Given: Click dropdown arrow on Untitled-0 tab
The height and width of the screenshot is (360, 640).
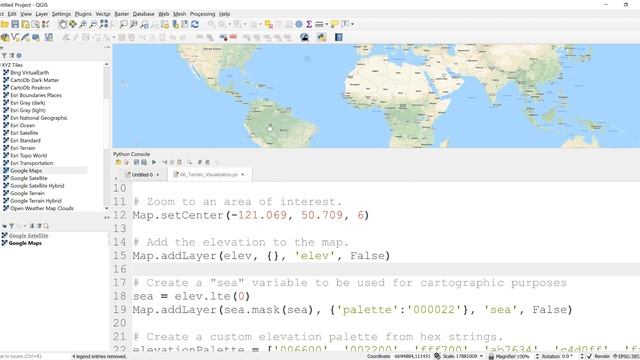Looking at the screenshot, I should point(158,175).
